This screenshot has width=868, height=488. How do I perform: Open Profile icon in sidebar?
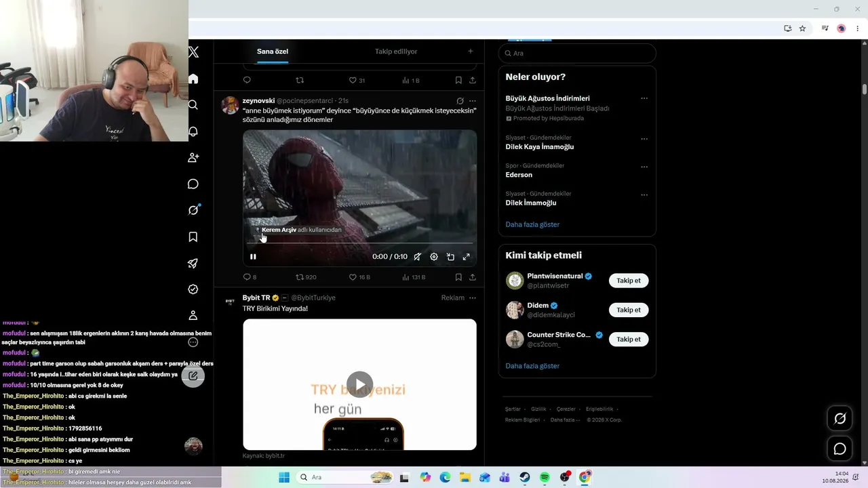(193, 315)
